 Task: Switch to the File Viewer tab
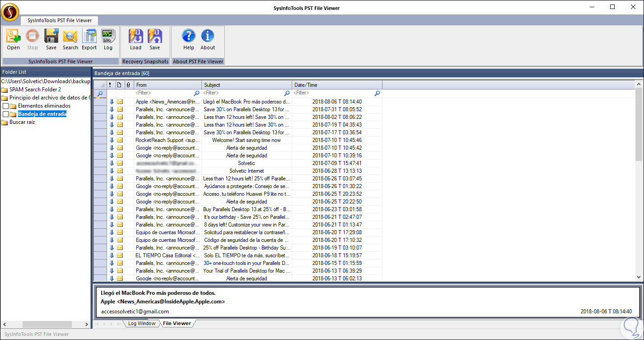177,323
